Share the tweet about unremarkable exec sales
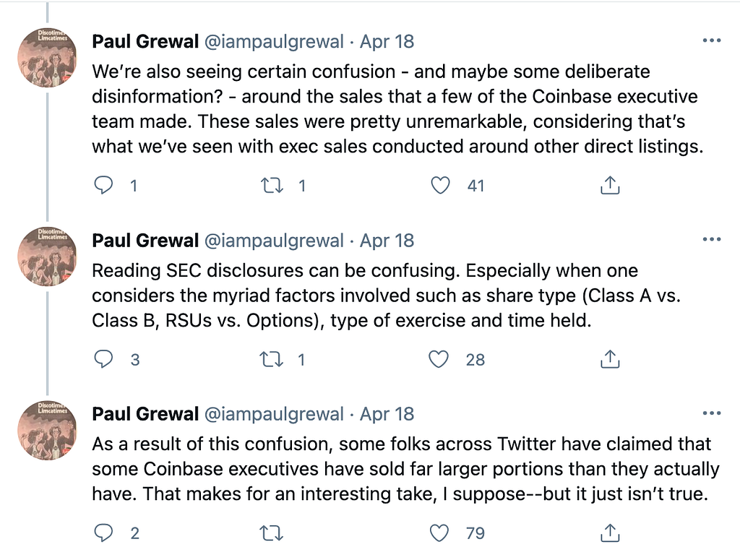The width and height of the screenshot is (740, 560). (610, 186)
